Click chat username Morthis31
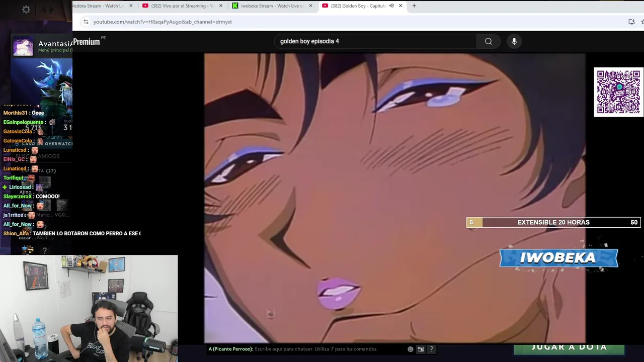 [16, 113]
